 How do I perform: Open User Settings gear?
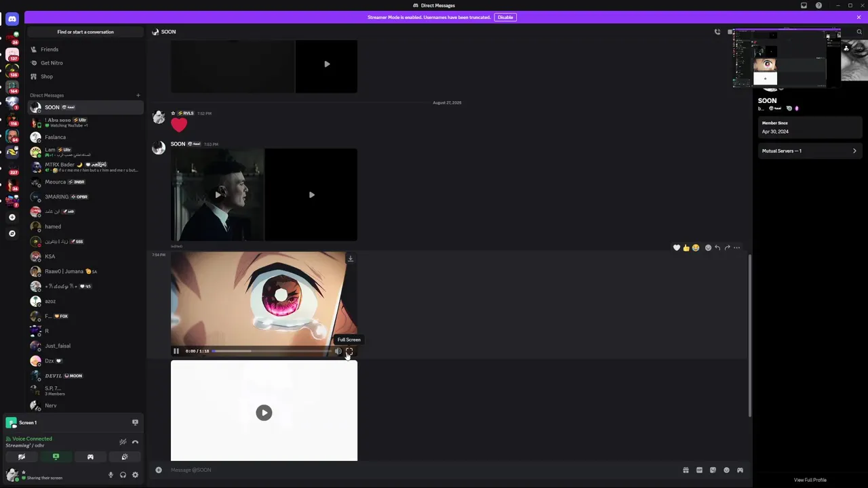(x=135, y=475)
